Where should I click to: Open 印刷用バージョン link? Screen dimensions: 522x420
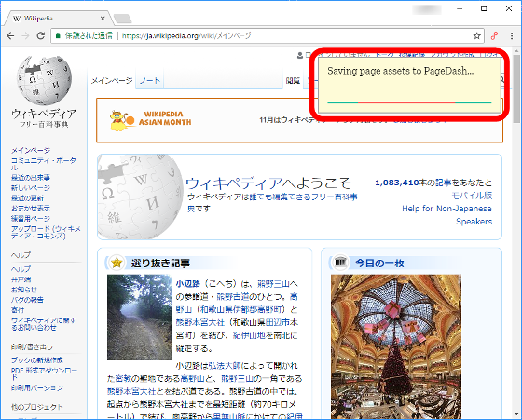37,388
